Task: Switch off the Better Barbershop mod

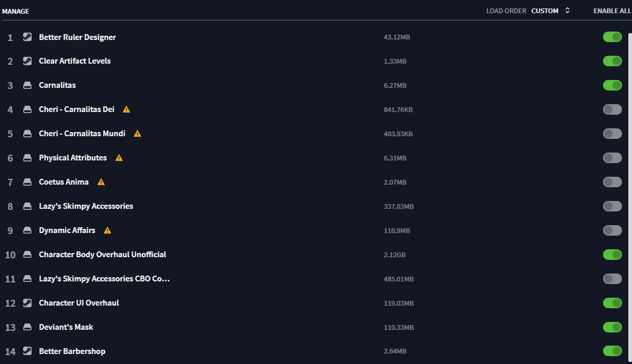Action: [x=613, y=351]
